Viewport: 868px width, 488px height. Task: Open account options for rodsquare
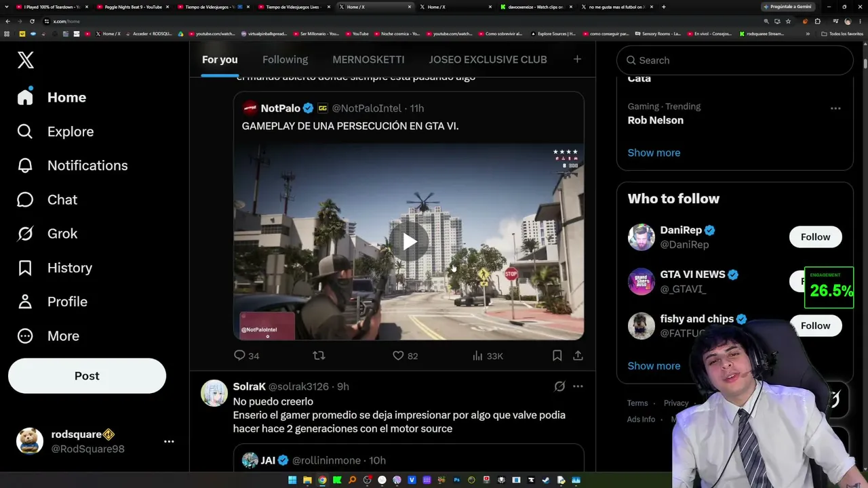[169, 441]
